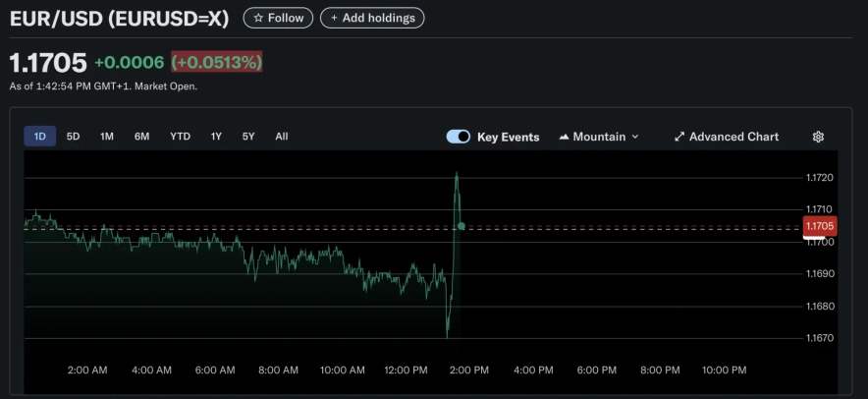Click the Mountain chart type icon
This screenshot has height=399, width=868.
tap(564, 137)
